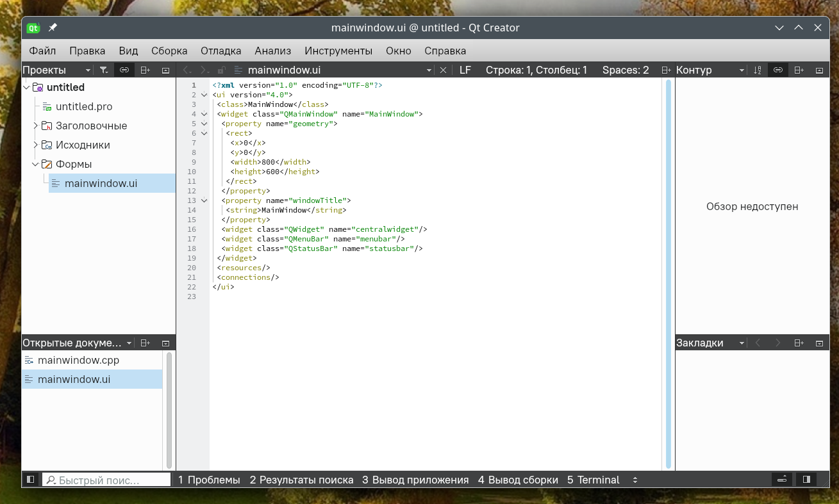Screen dimensions: 839x504
Task: Collapse the Формы folder in project tree
Action: (36, 164)
